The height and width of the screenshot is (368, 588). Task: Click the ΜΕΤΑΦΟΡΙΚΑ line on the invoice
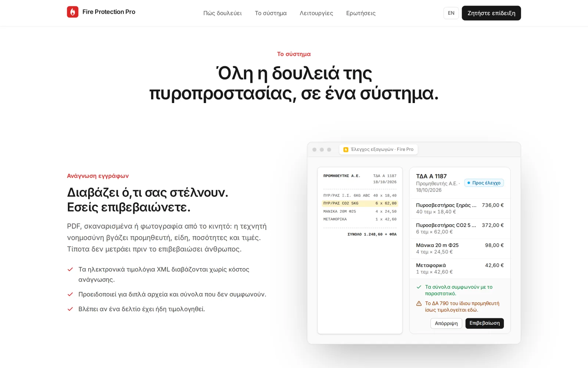point(360,219)
